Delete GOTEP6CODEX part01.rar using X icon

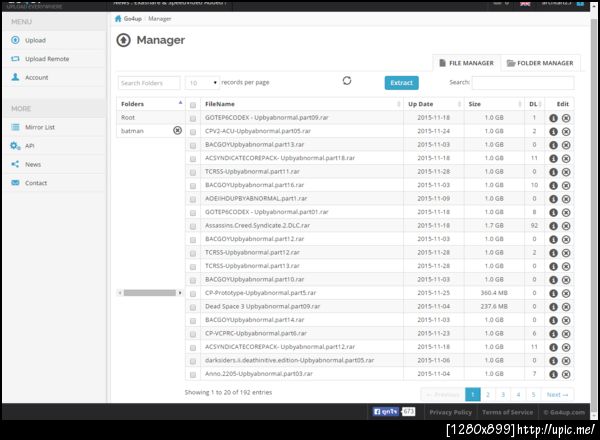point(566,212)
